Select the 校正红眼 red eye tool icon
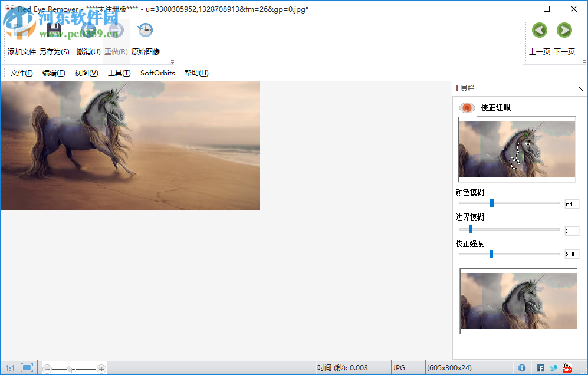Image resolution: width=588 pixels, height=375 pixels. tap(467, 108)
